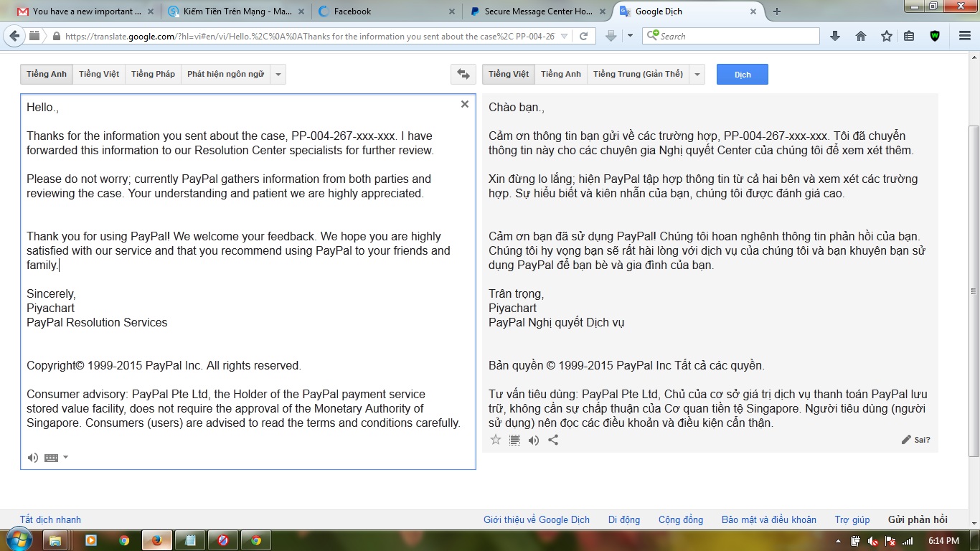This screenshot has height=551, width=980.
Task: Select Tiếng Việt as source language
Action: click(x=99, y=74)
